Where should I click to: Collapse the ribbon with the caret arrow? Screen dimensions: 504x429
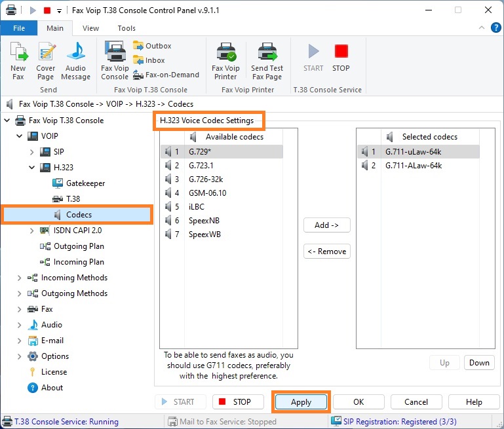[x=482, y=28]
